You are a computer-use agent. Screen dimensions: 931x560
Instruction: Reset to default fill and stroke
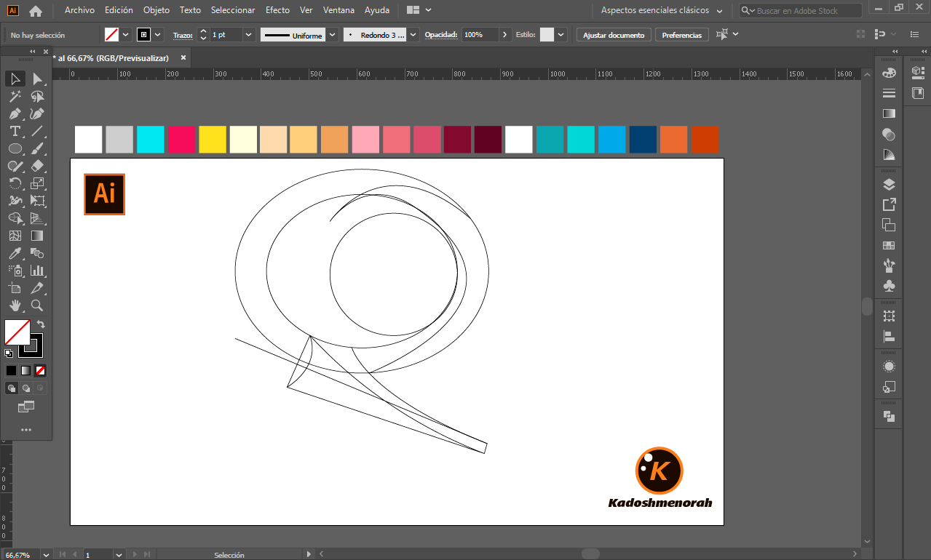9,353
